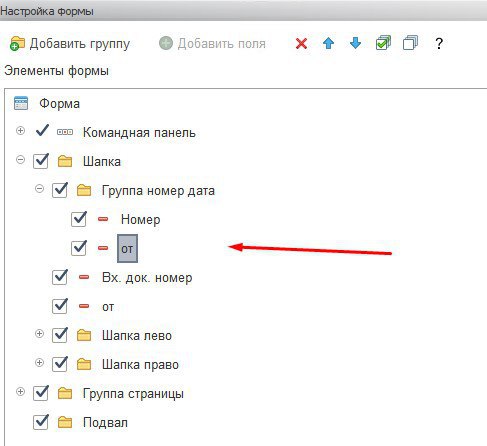Expand the Группа страницы group
Screen dimensions: 487x446
pos(20,392)
